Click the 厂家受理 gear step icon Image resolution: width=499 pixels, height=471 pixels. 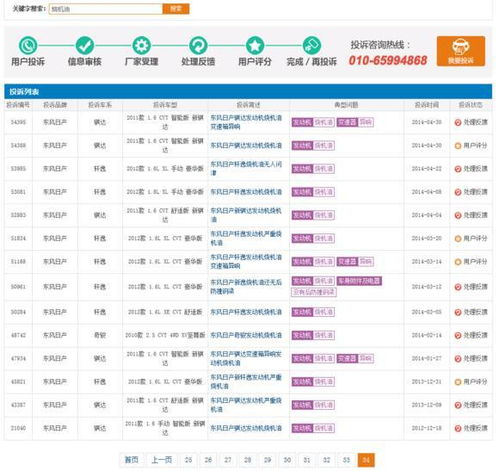pos(141,45)
